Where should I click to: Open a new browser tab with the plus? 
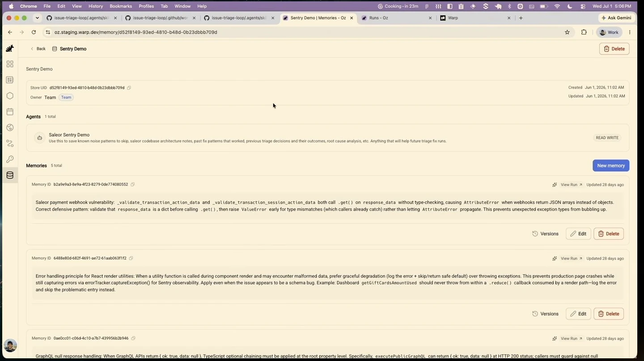pyautogui.click(x=521, y=18)
